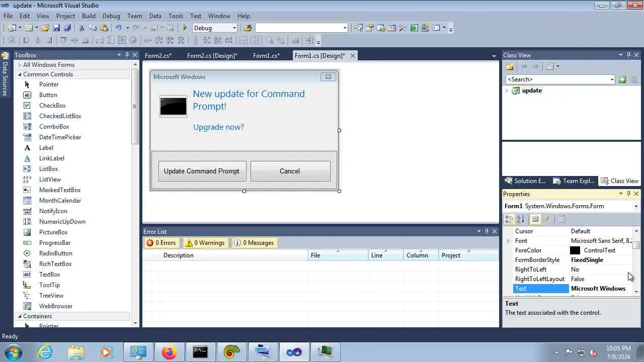Collapse the Containers toolbox group
The height and width of the screenshot is (362, 644).
(x=20, y=316)
